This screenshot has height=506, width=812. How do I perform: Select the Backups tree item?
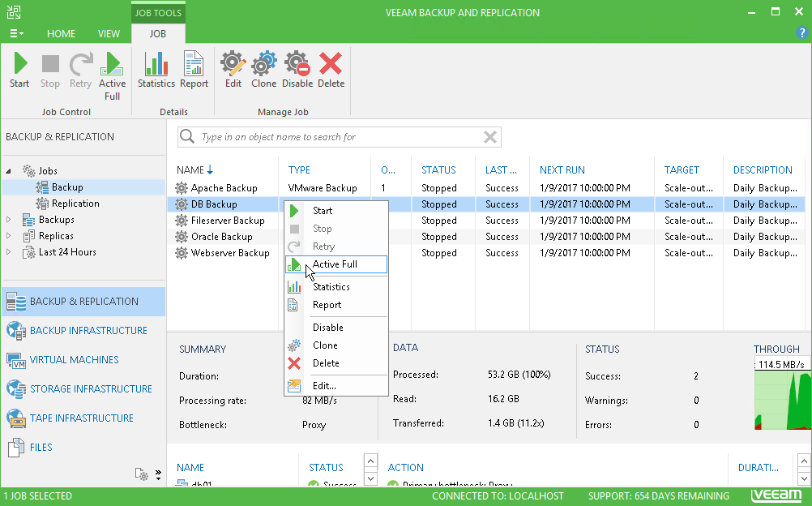click(x=56, y=220)
